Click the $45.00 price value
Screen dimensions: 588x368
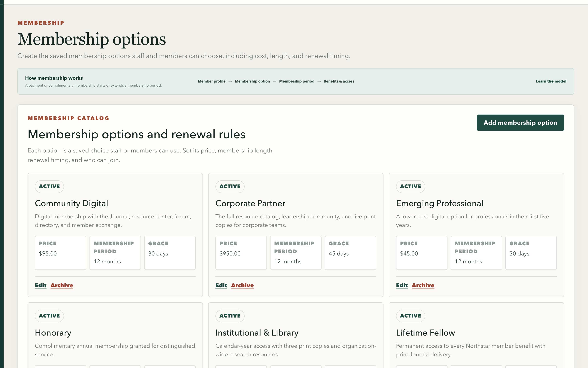[x=409, y=253]
